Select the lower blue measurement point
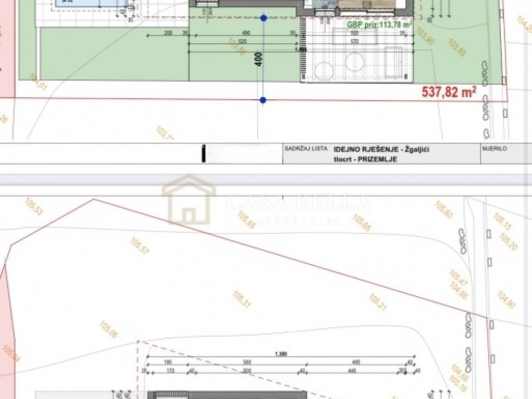This screenshot has width=532, height=399. 263,100
